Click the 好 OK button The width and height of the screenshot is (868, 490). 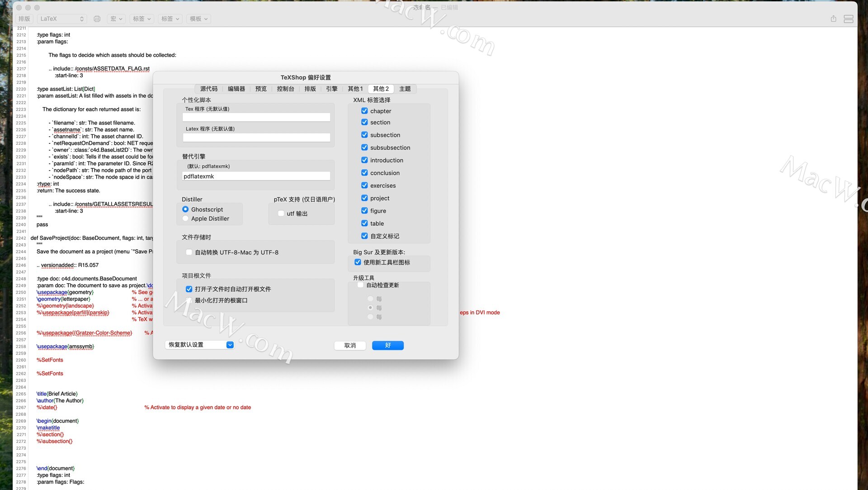pos(388,346)
